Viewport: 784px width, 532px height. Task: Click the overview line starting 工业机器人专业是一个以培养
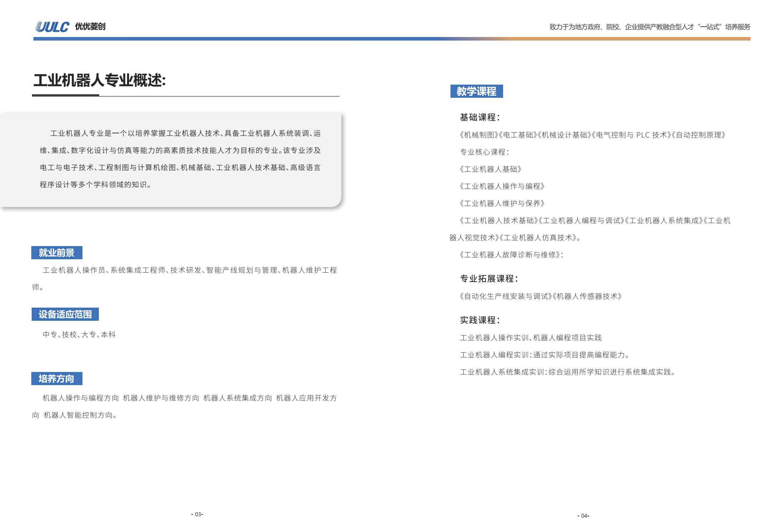point(186,133)
